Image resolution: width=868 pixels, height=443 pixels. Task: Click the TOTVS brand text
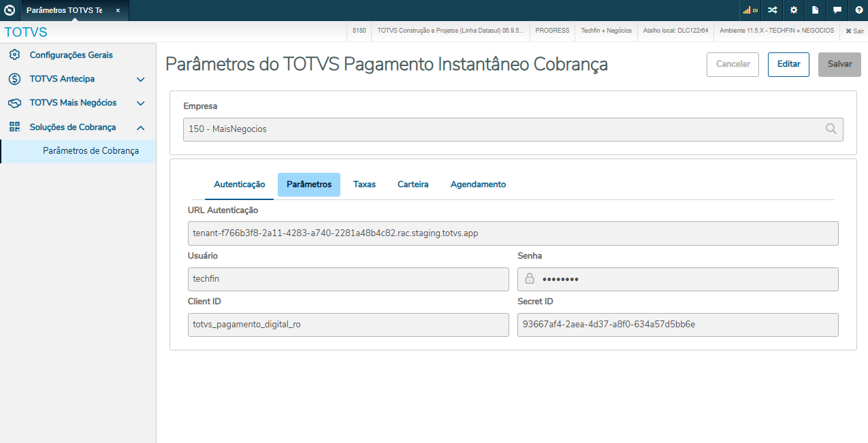tap(26, 32)
